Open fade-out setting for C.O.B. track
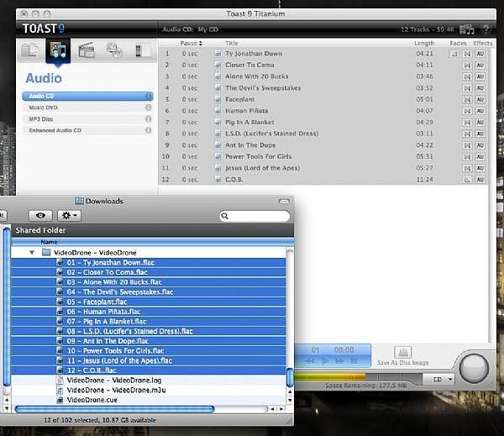The image size is (504, 436). click(467, 180)
